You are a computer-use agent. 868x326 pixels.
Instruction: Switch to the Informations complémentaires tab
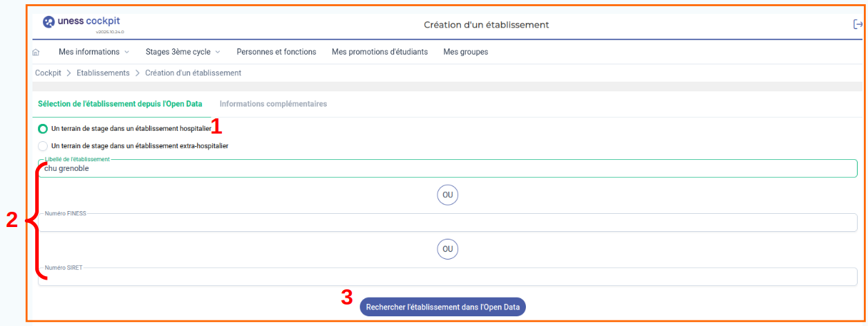pos(273,104)
